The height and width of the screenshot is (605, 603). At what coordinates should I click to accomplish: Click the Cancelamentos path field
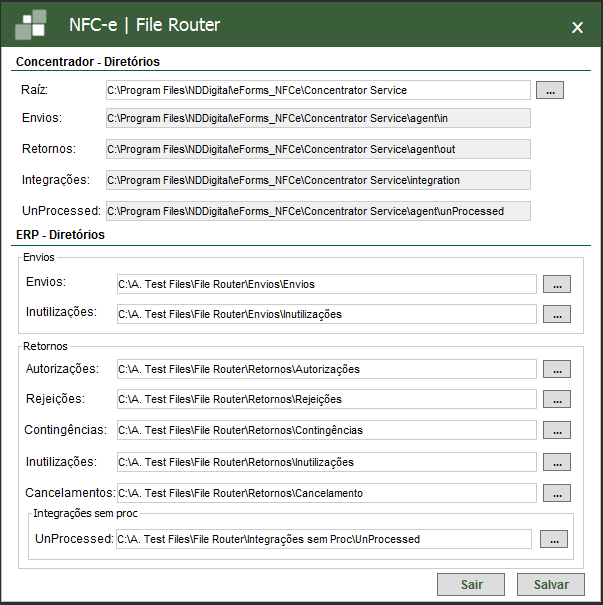(326, 493)
